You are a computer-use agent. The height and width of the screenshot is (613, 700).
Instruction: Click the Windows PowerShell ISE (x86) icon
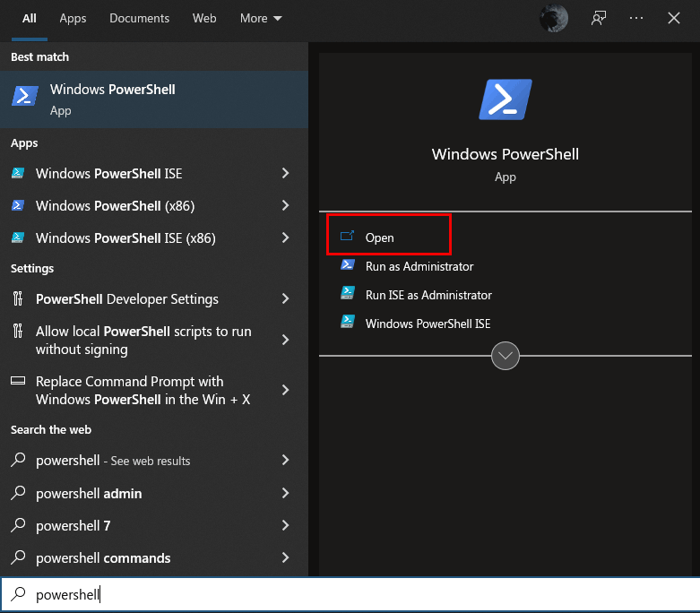[18, 237]
